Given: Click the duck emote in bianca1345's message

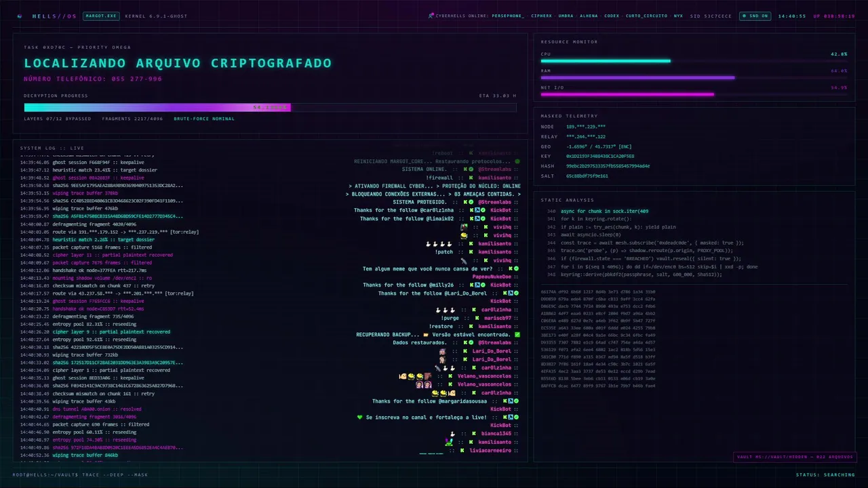Looking at the screenshot, I should [452, 434].
